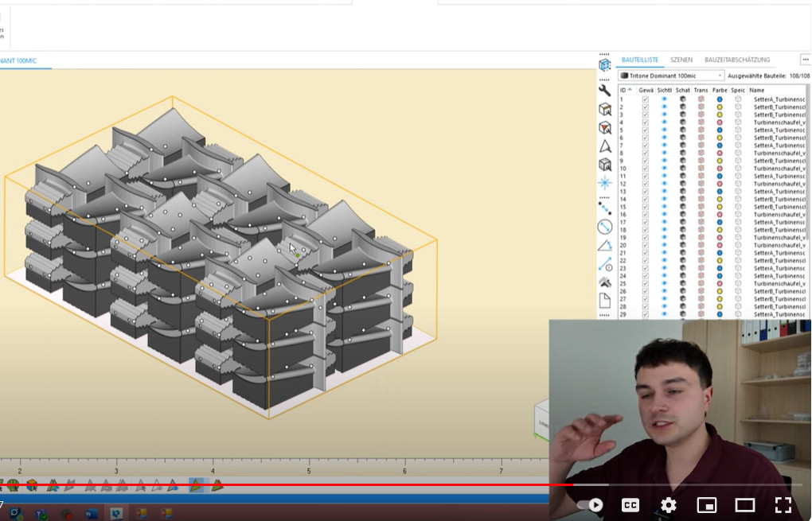
Task: Switch to the SZENEN tab
Action: (x=681, y=60)
